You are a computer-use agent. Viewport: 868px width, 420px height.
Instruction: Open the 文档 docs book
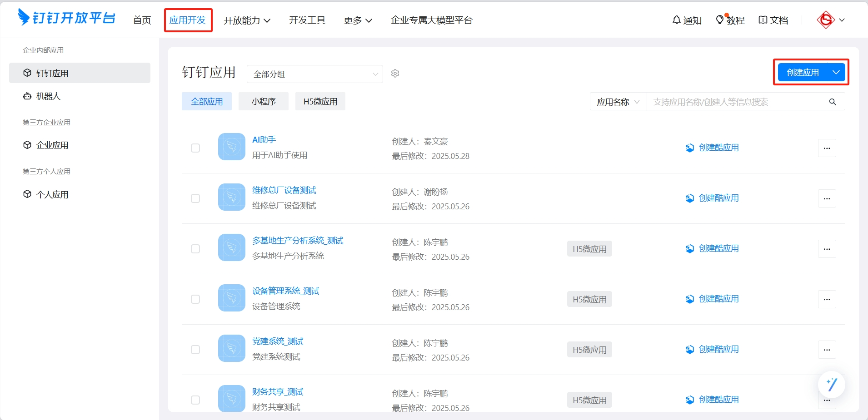tap(773, 20)
